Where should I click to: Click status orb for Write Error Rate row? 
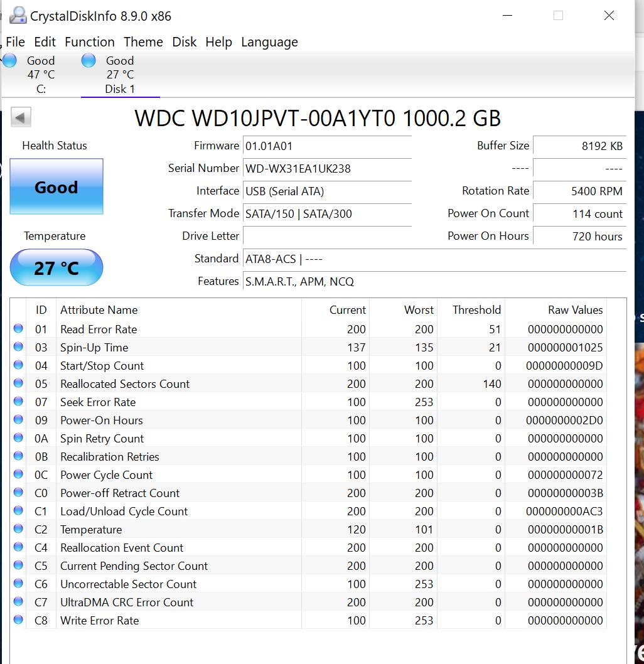18,620
